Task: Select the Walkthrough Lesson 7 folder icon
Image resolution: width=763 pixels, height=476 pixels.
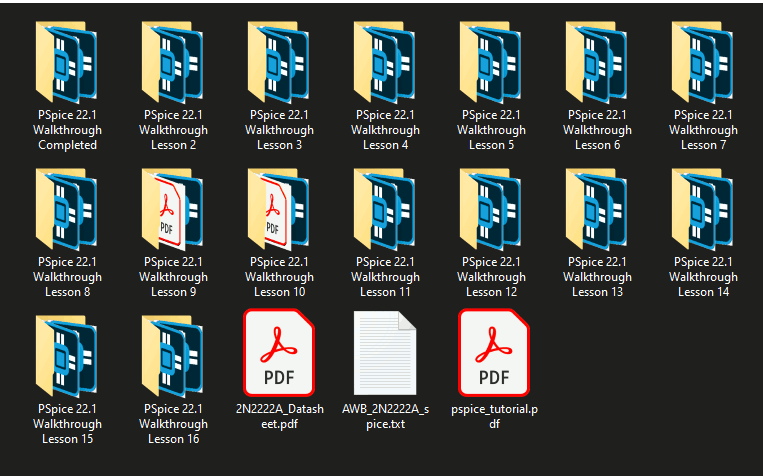Action: click(703, 62)
